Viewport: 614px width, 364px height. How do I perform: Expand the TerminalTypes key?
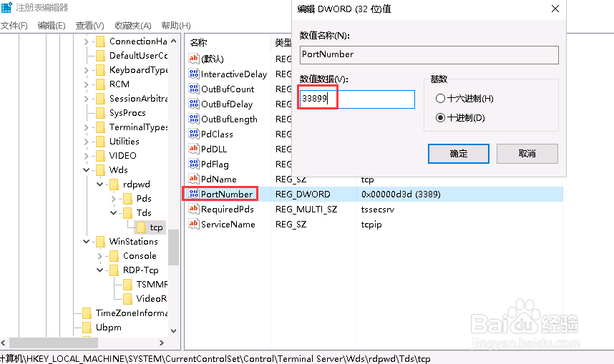tap(86, 127)
